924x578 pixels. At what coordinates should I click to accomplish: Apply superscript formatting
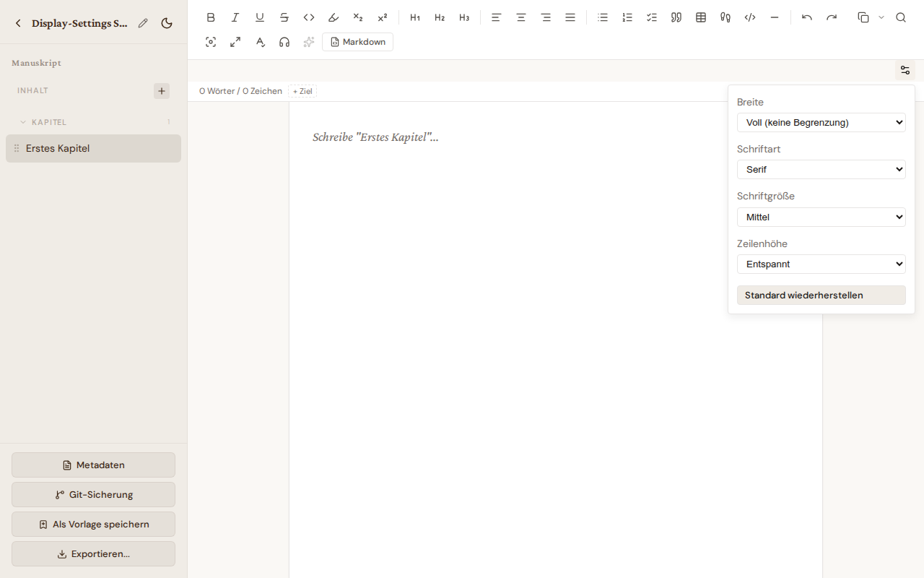(x=383, y=17)
